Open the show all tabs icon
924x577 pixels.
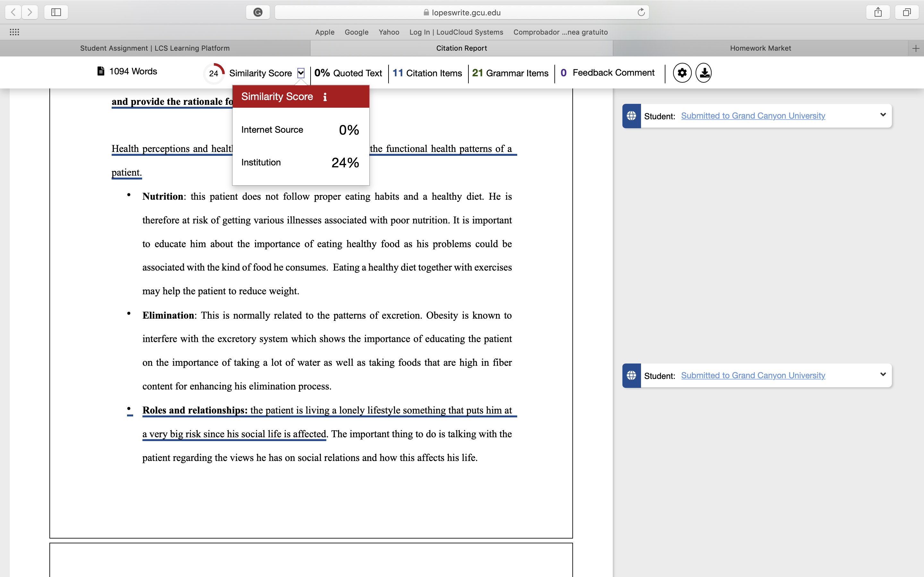907,12
